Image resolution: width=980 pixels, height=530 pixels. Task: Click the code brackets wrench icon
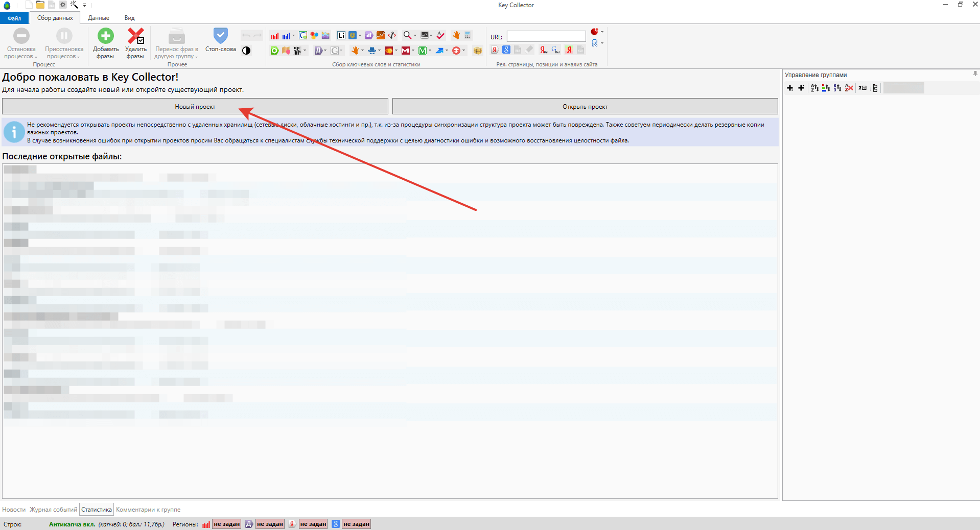[392, 35]
